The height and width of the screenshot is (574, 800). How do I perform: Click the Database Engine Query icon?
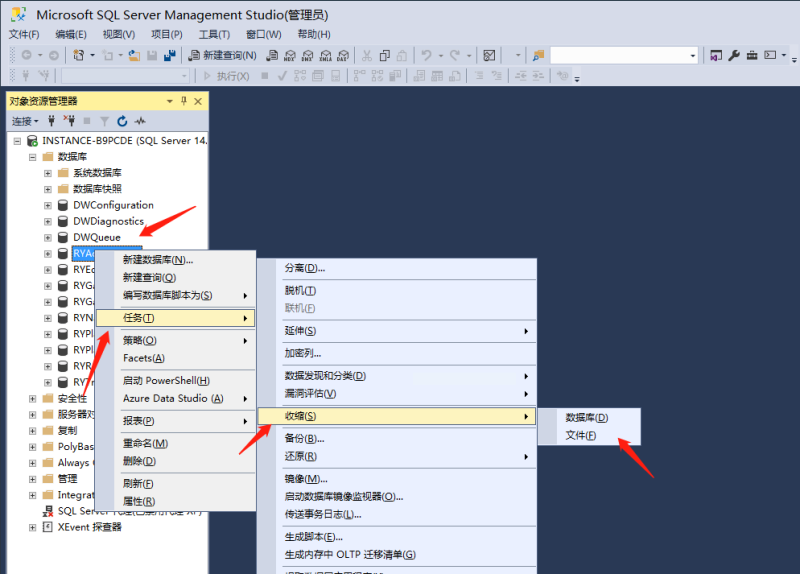[x=272, y=55]
